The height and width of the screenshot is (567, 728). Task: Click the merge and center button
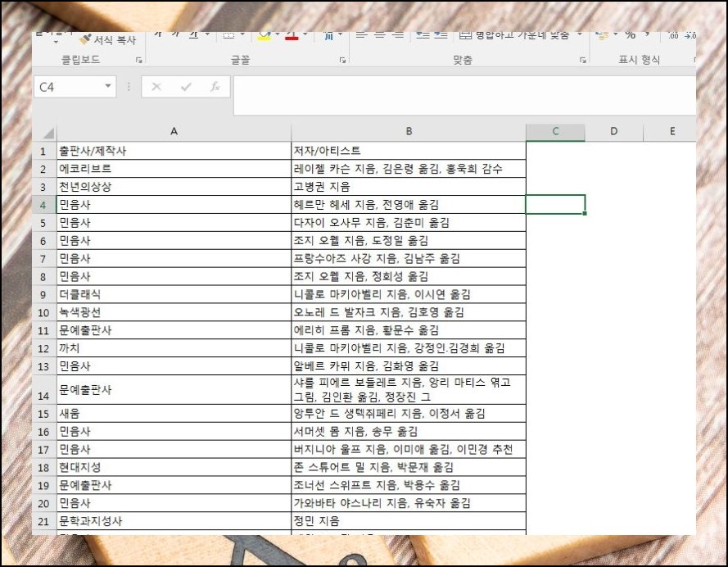514,35
